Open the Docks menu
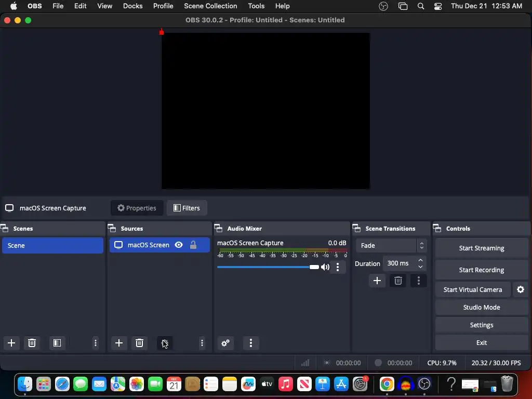 [132, 6]
